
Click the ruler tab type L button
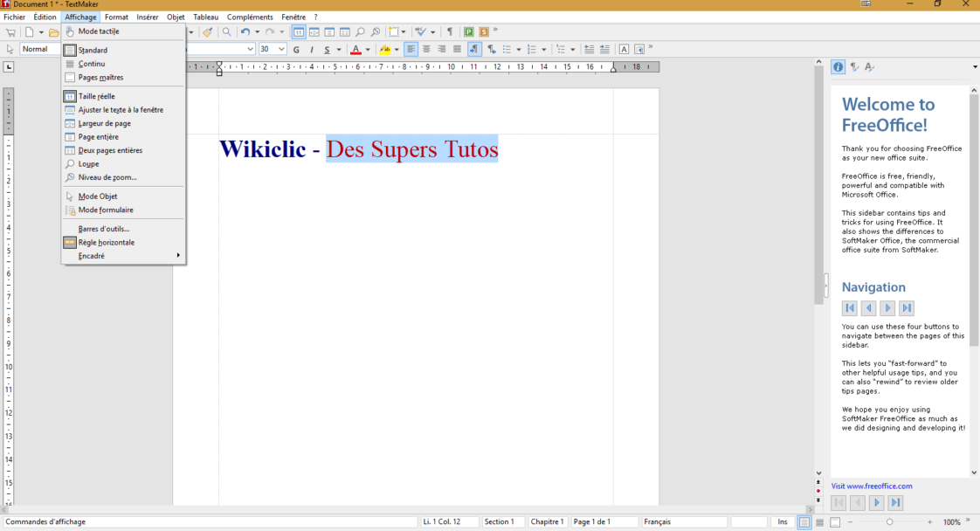click(9, 67)
